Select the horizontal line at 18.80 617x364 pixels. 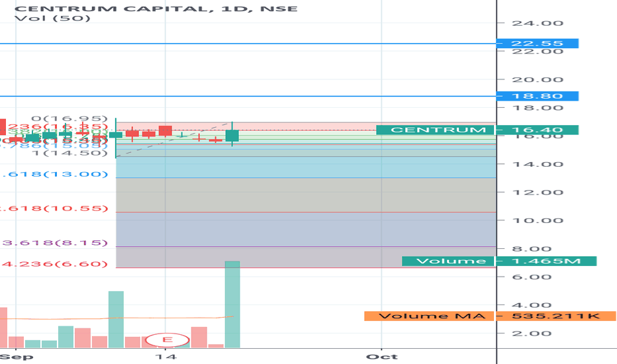[x=248, y=96]
